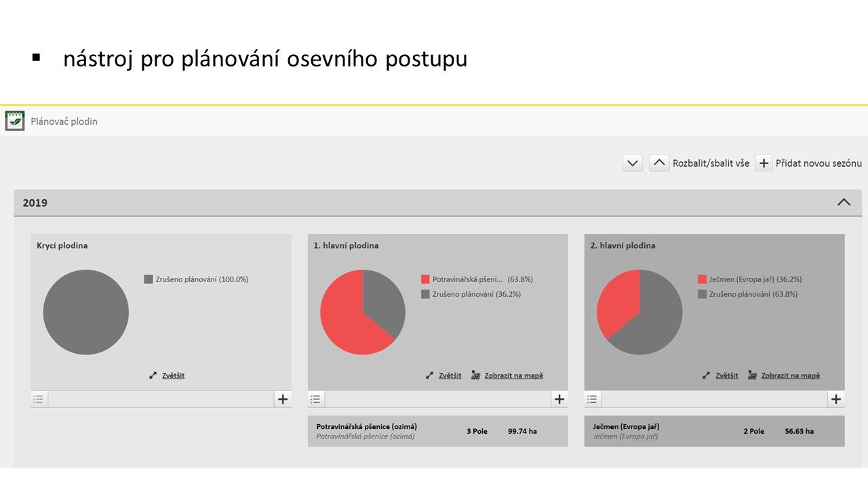Select Potravinářská pšenice (ozimá) crop row

click(x=437, y=431)
